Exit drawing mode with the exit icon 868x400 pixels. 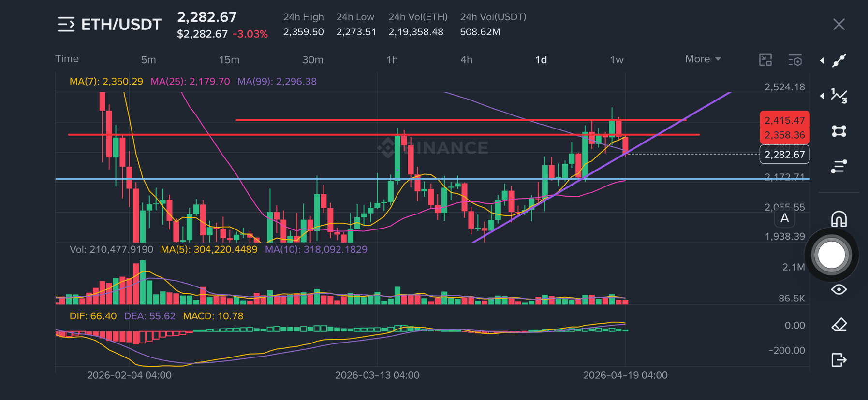point(839,360)
